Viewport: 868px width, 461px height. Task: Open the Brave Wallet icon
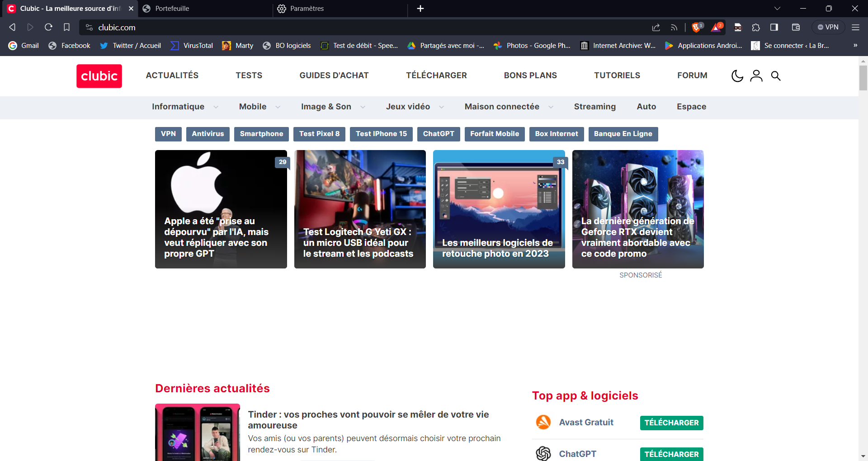tap(796, 27)
